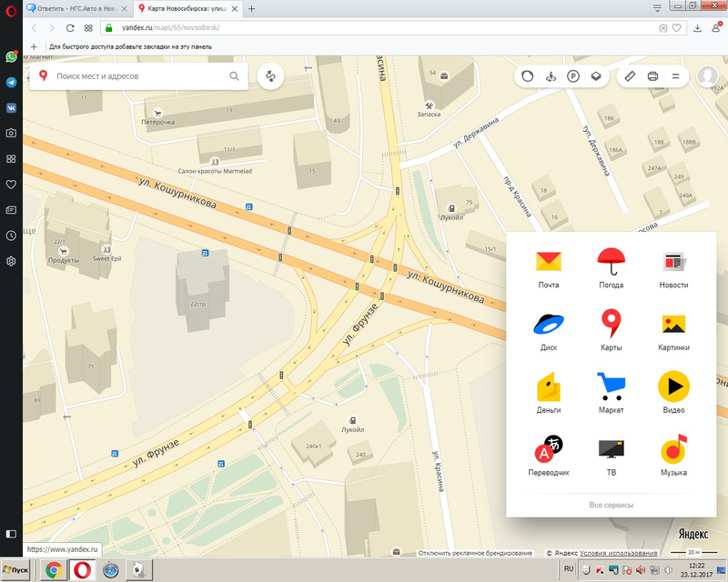This screenshot has width=728, height=582.
Task: Switch to the НГС.Авто browser tab
Action: [x=77, y=8]
